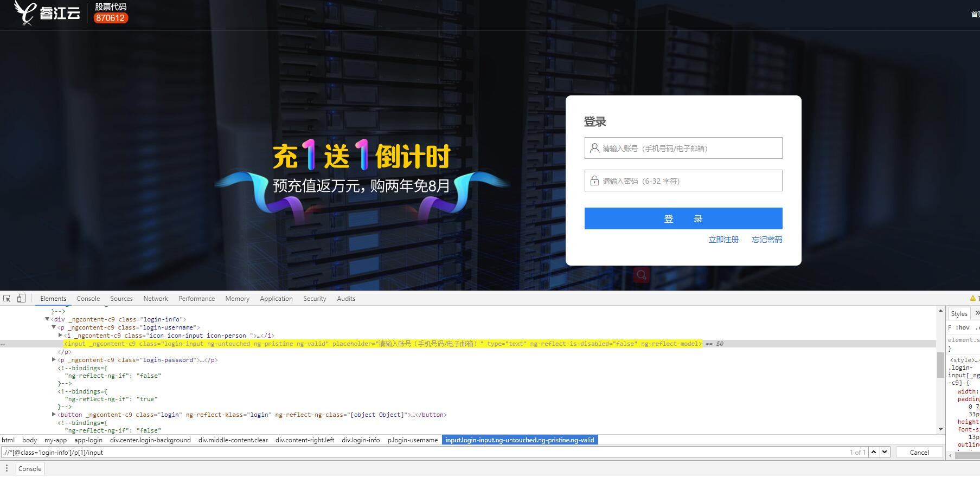The width and height of the screenshot is (980, 477).
Task: Select div.login-info breadcrumb
Action: pyautogui.click(x=361, y=440)
